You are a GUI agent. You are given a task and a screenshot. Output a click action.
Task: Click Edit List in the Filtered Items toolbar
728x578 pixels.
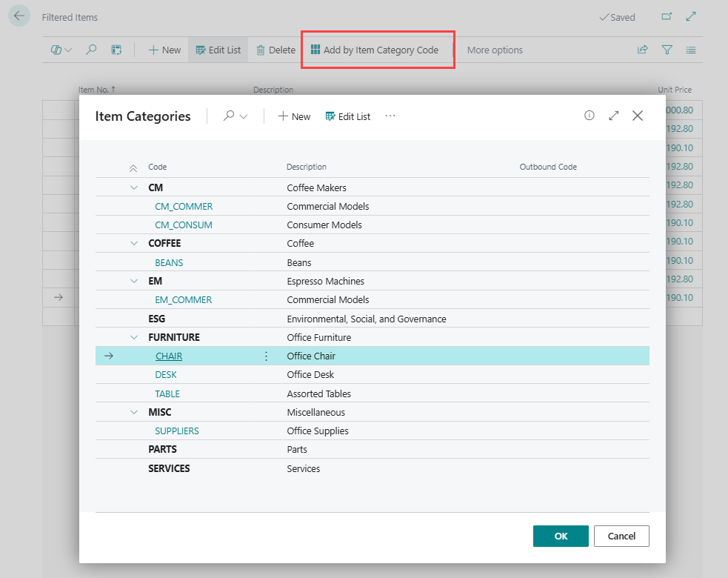[218, 50]
